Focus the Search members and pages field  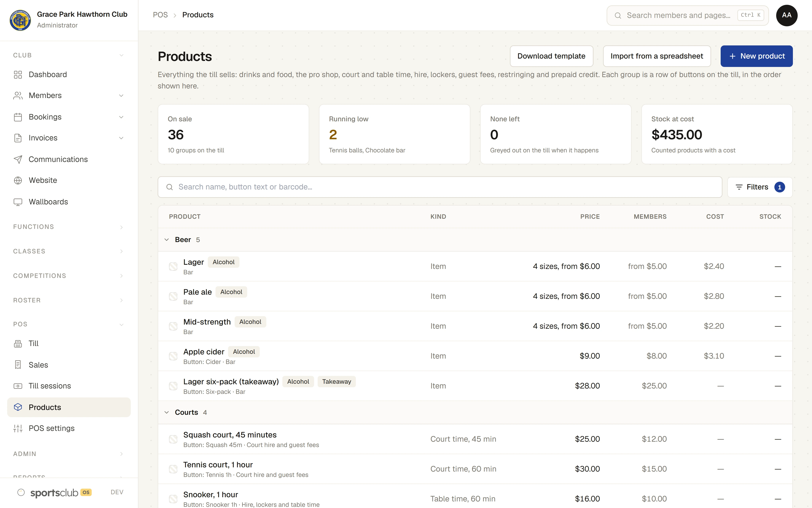[x=688, y=16]
